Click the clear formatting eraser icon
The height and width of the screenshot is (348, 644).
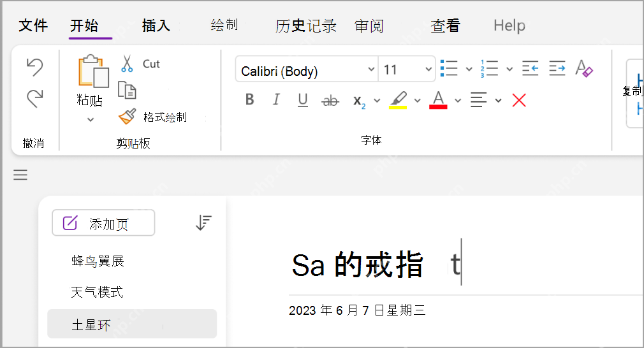[583, 68]
